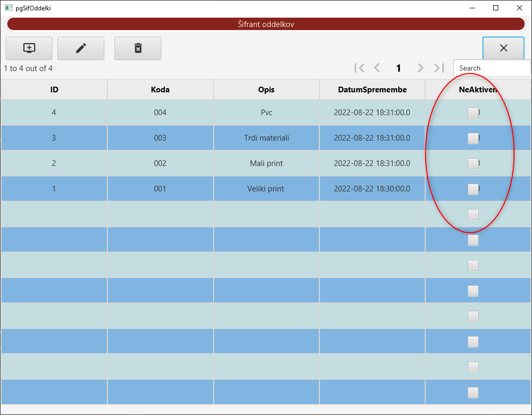
Task: Sort table by Koda column header
Action: (x=160, y=90)
